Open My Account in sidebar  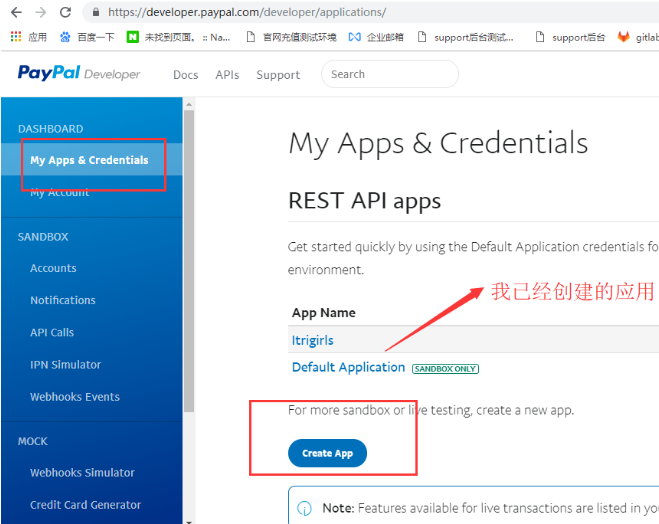59,192
